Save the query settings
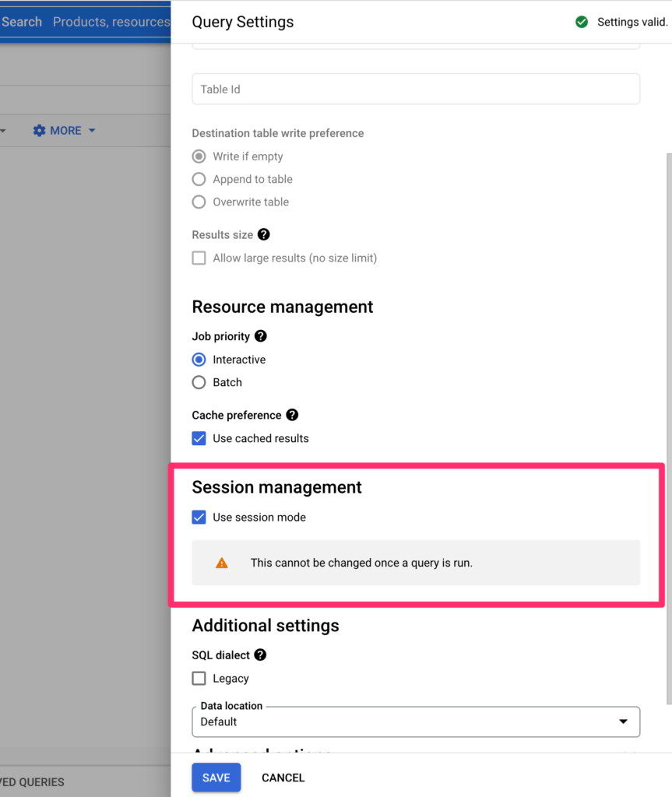Viewport: 672px width, 797px height. tap(216, 778)
